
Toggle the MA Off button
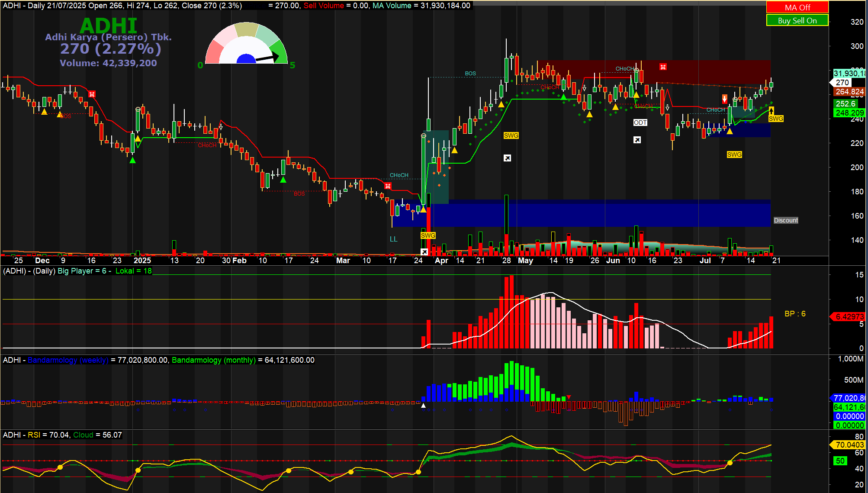point(797,7)
